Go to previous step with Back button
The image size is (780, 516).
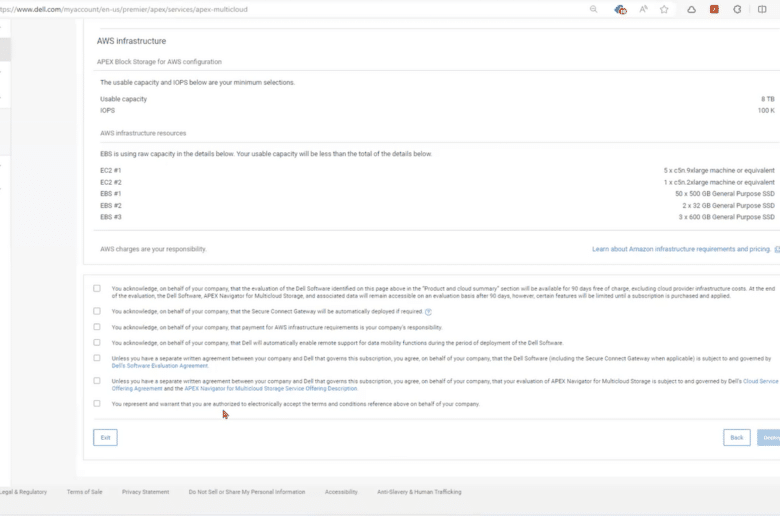[737, 437]
